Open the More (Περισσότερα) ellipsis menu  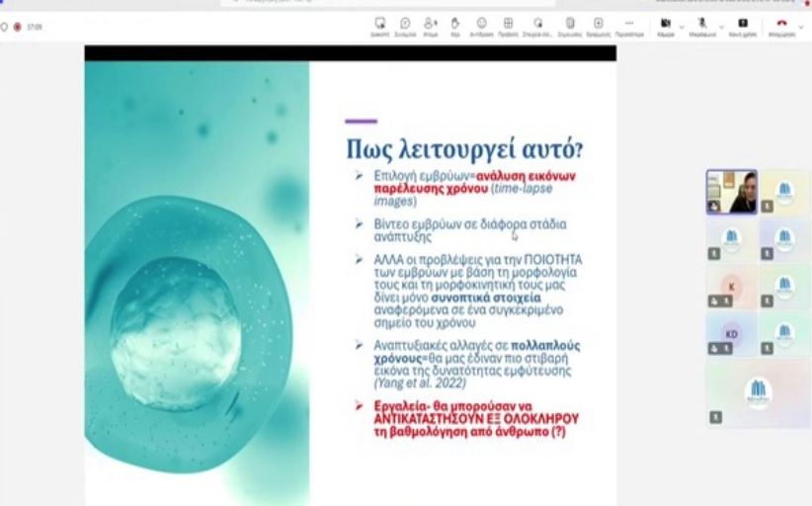(x=629, y=27)
